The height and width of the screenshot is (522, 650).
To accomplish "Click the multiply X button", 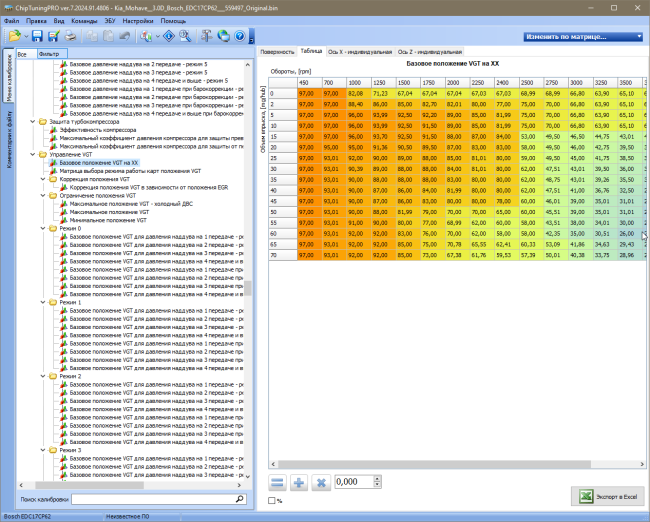I will (x=321, y=483).
